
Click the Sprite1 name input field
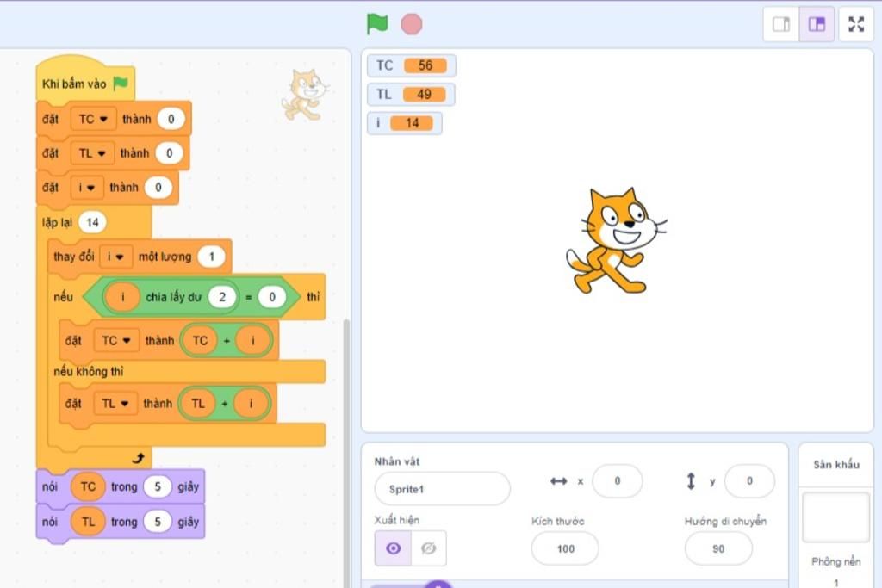click(442, 489)
